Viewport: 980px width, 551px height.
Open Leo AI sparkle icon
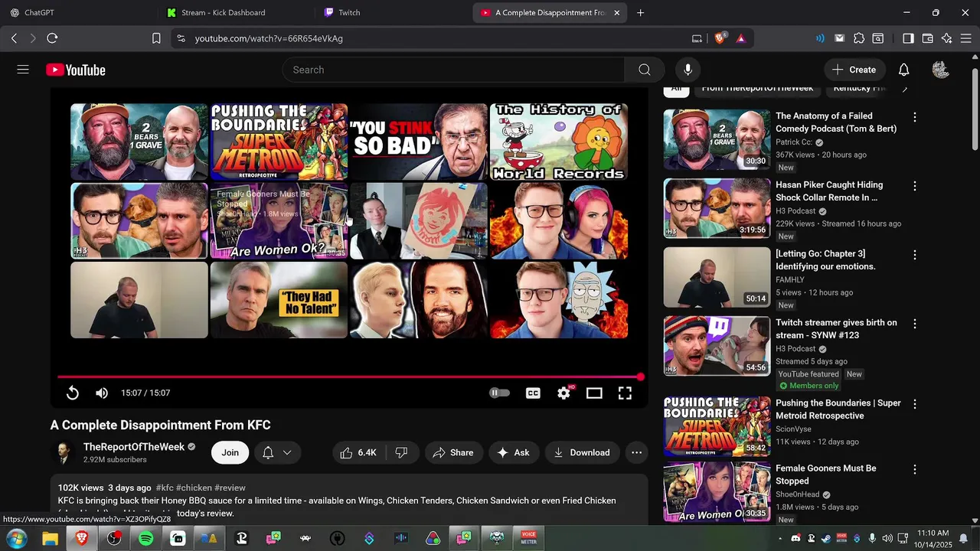coord(947,38)
